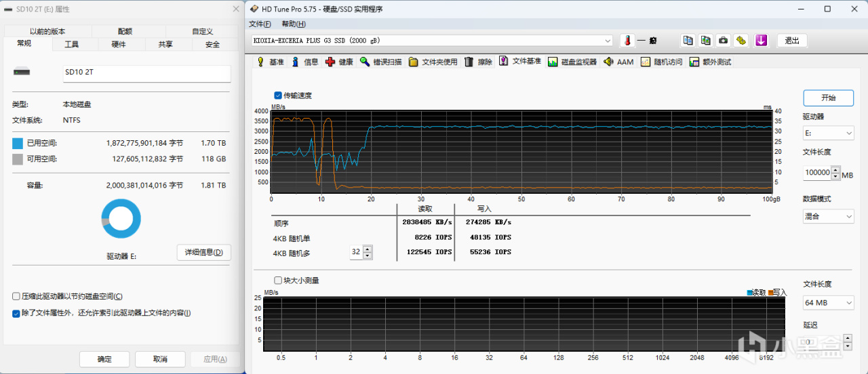
Task: Open the 额外测试 (Extra Tests) tab
Action: coord(710,62)
